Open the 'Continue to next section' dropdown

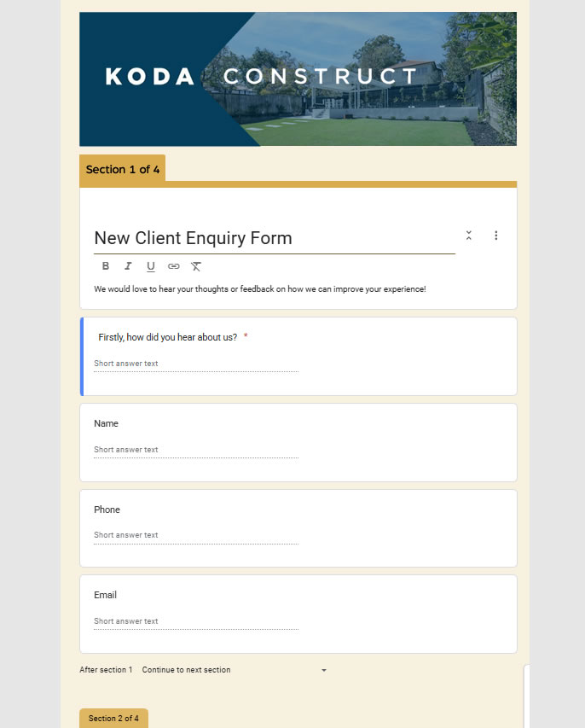click(186, 670)
